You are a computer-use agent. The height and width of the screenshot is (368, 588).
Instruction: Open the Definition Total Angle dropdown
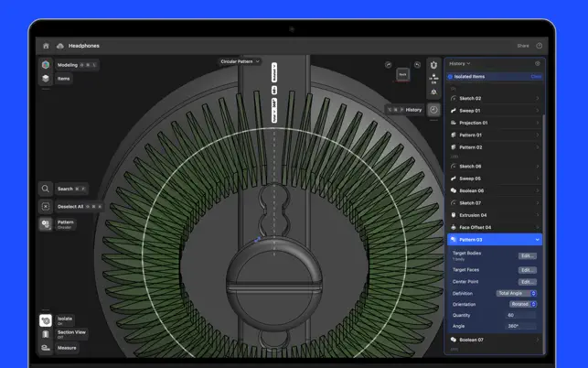point(517,293)
